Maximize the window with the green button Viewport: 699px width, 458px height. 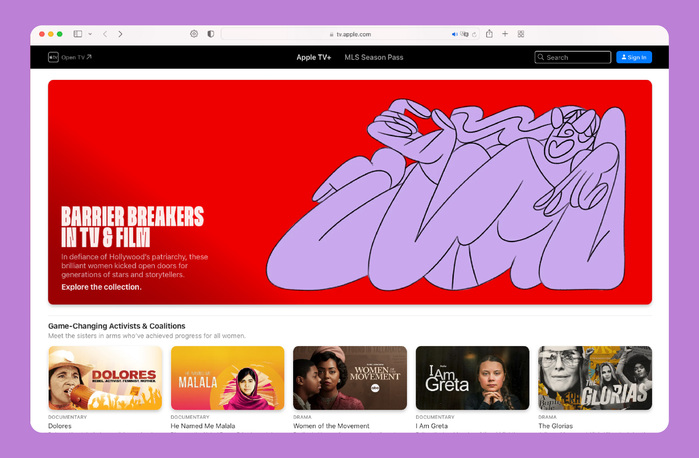click(x=60, y=34)
